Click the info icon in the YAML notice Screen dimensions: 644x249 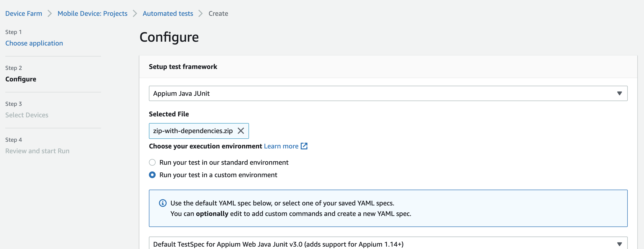pyautogui.click(x=163, y=203)
